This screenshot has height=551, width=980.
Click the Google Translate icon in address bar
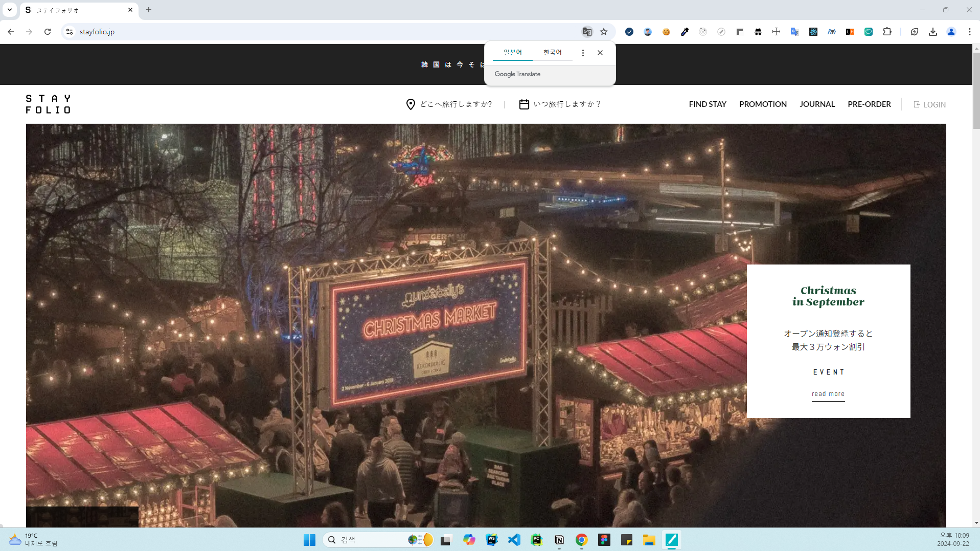587,32
